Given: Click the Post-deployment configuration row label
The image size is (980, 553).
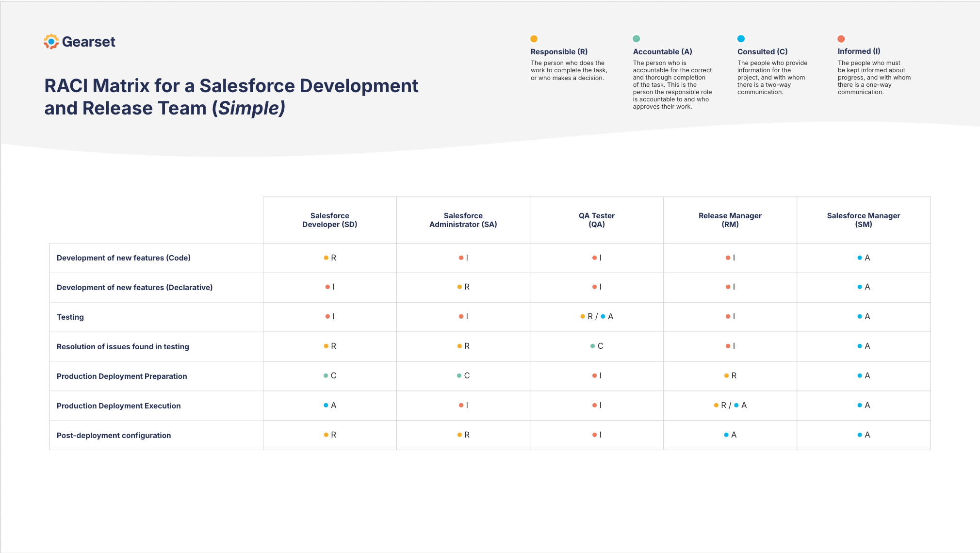Looking at the screenshot, I should [114, 435].
